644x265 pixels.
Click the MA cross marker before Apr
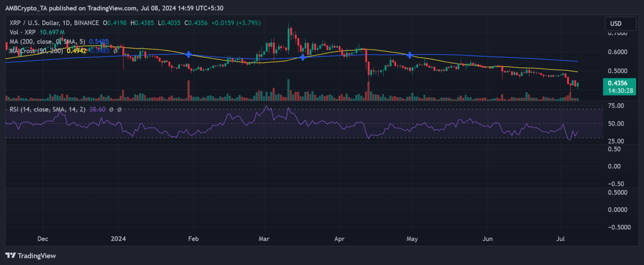302,57
